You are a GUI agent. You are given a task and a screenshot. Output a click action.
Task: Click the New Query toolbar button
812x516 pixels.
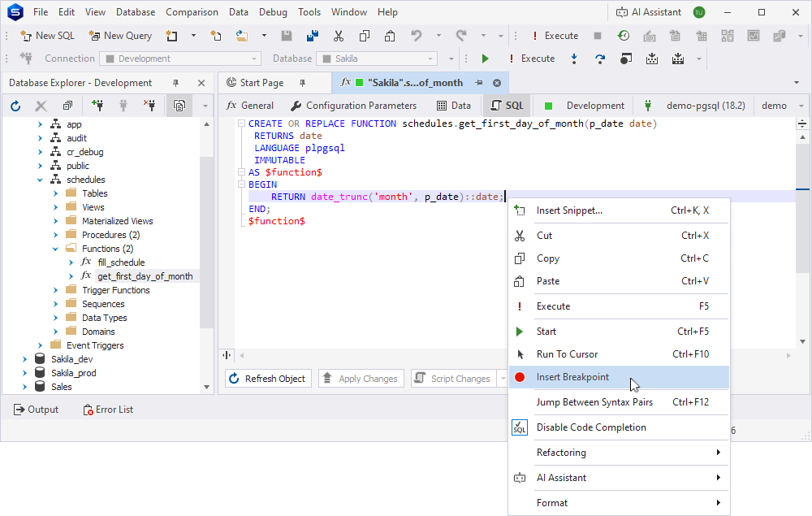pos(120,36)
